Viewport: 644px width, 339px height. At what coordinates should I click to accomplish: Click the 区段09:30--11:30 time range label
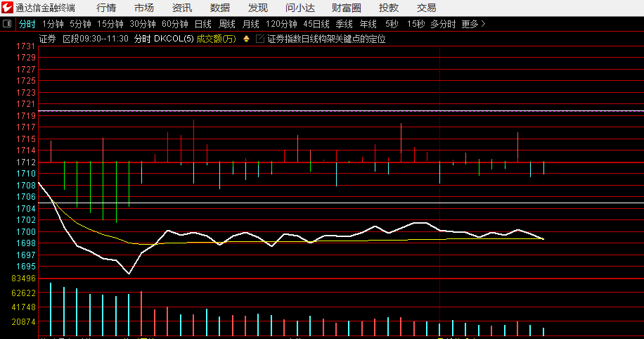pos(96,39)
